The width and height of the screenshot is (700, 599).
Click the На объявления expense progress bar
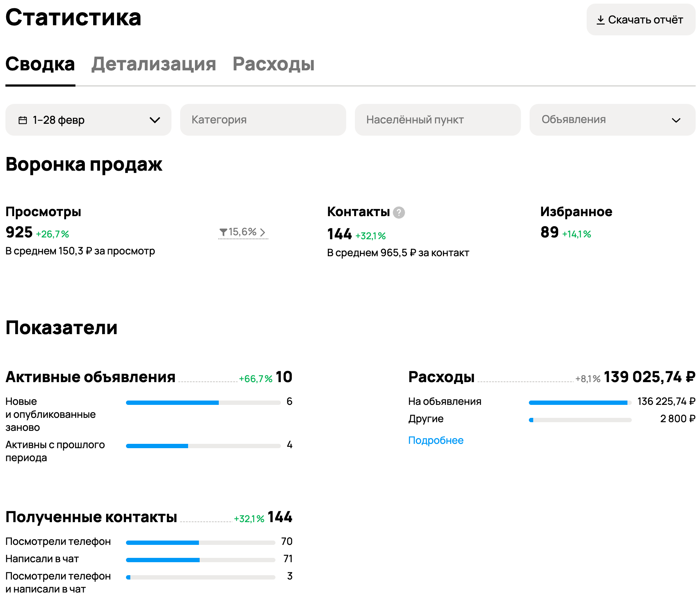pos(579,403)
